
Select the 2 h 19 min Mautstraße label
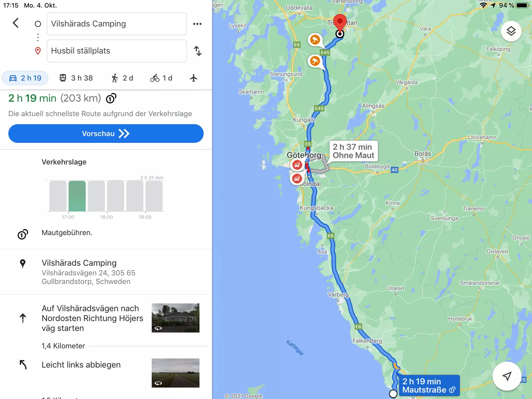(429, 385)
